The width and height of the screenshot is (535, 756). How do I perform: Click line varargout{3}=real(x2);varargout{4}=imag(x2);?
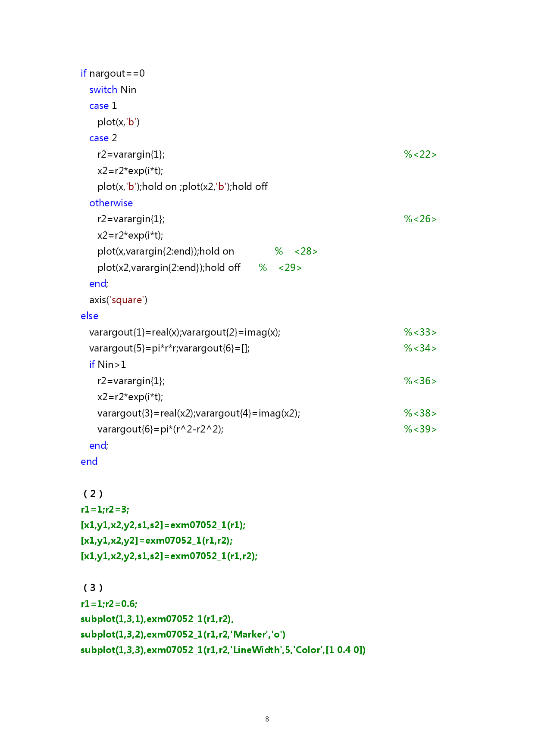pos(199,414)
